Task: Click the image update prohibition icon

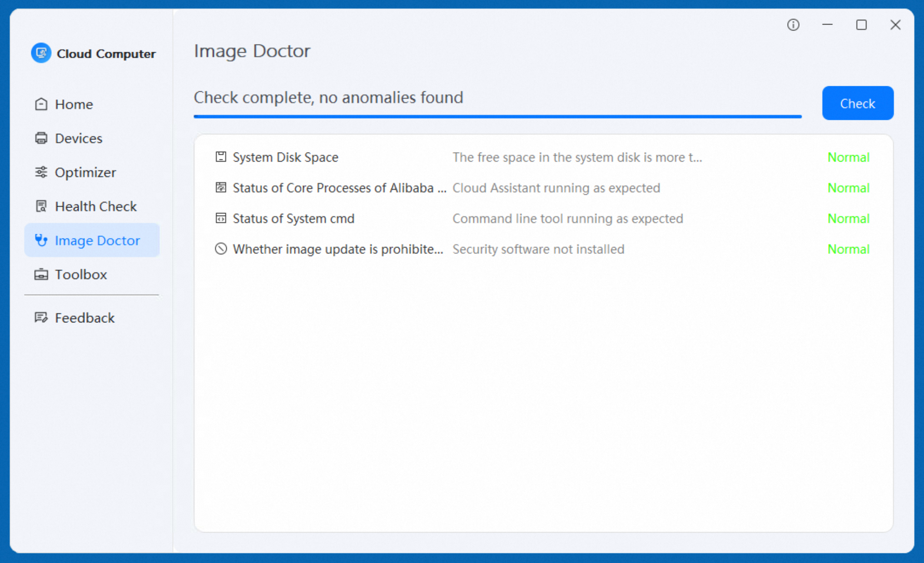Action: click(220, 248)
